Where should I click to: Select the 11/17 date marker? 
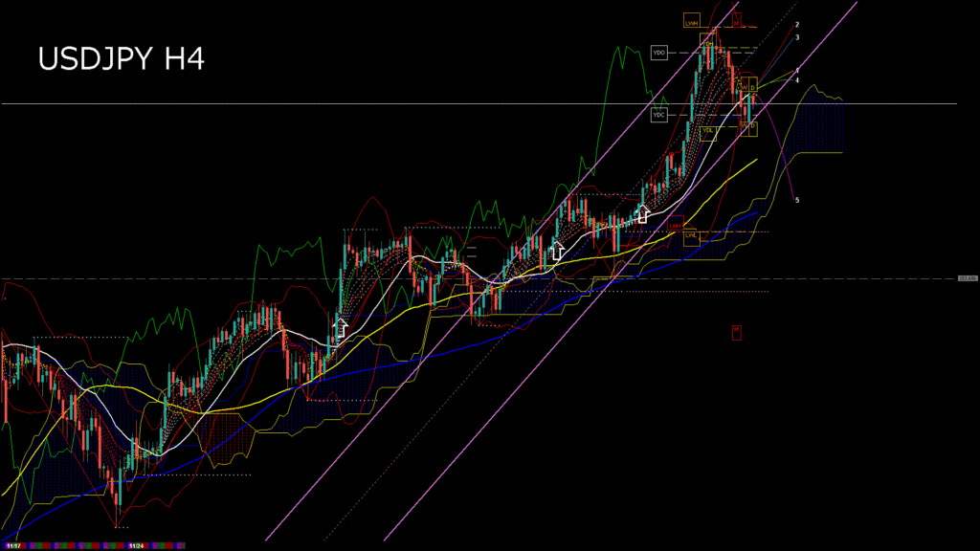(11, 546)
